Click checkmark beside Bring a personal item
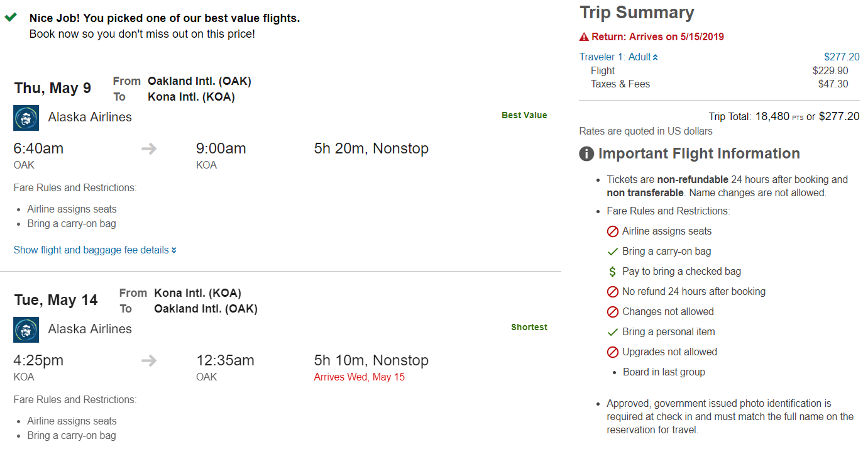This screenshot has height=449, width=868. [x=613, y=332]
